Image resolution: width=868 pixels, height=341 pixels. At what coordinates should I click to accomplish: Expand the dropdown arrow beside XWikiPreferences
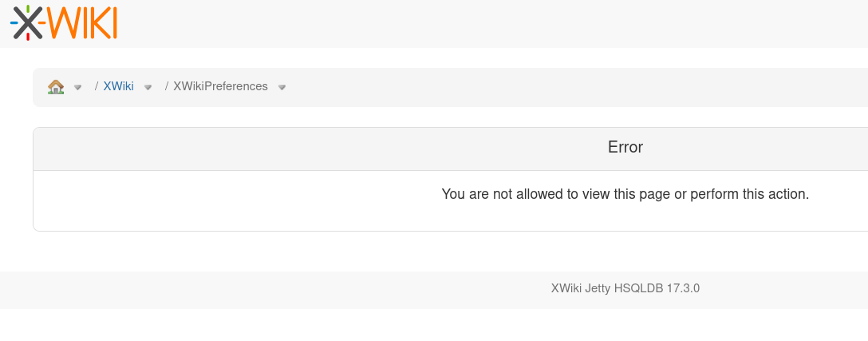coord(282,87)
